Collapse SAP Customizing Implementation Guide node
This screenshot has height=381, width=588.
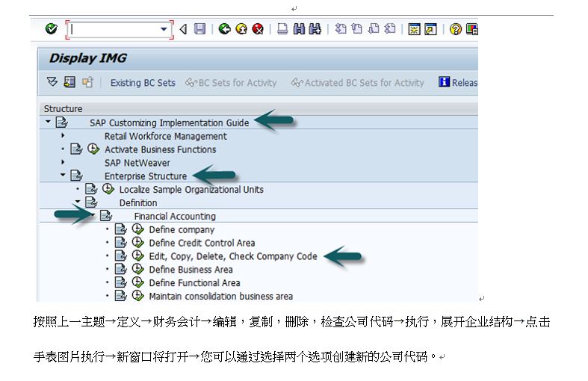click(x=48, y=122)
